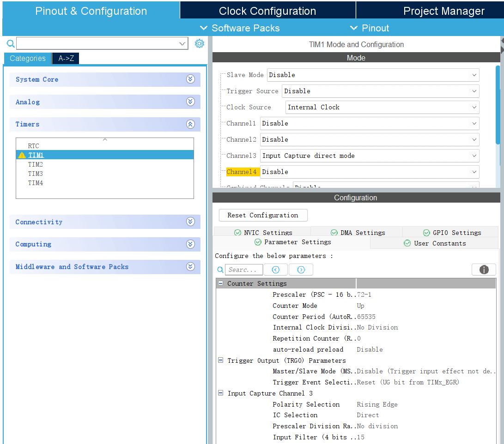Click the Counter Mode value Up
Viewport: 504px width, 444px height.
coord(360,306)
